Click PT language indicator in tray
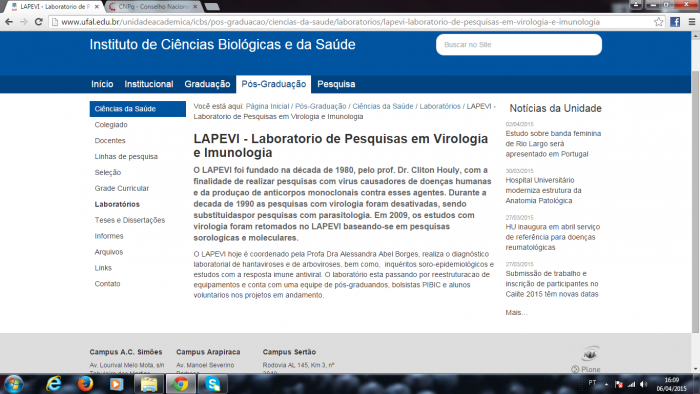 click(592, 383)
